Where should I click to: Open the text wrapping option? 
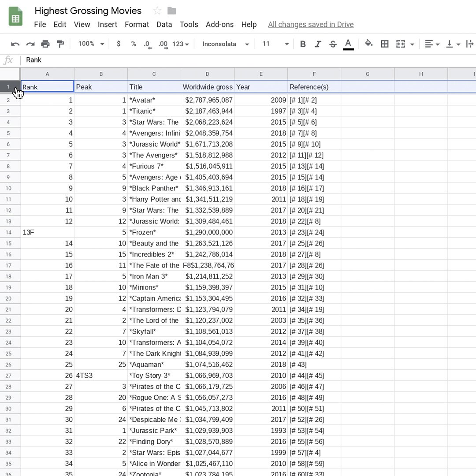coord(470,45)
